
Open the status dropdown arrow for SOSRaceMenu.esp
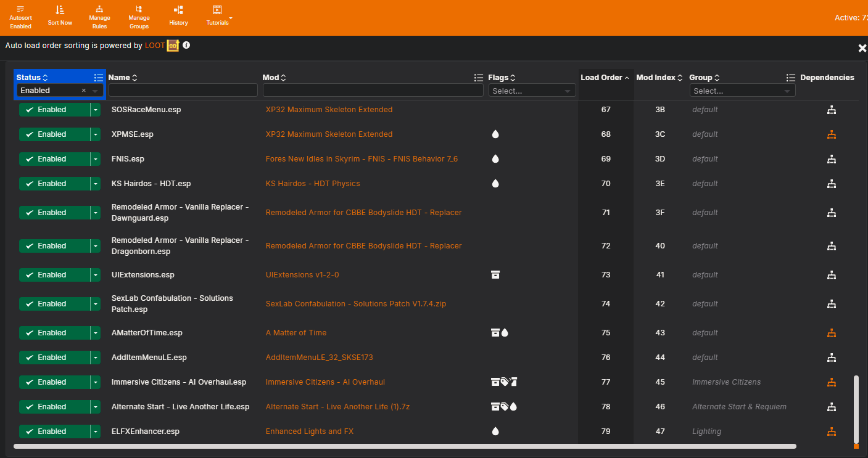tap(95, 110)
